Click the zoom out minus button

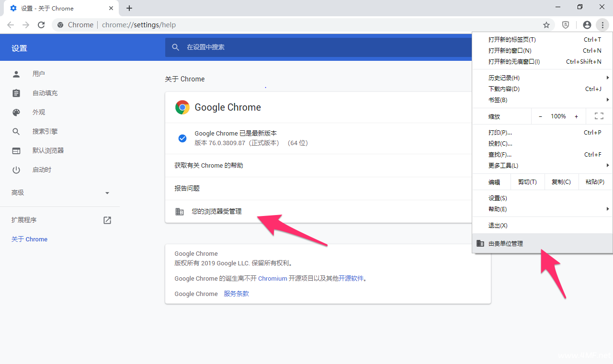pyautogui.click(x=541, y=116)
